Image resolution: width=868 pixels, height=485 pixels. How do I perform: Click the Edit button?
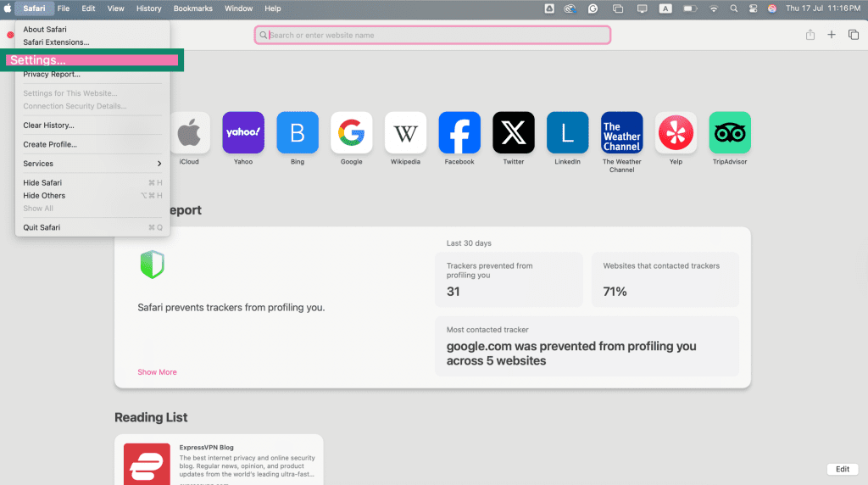pyautogui.click(x=843, y=469)
